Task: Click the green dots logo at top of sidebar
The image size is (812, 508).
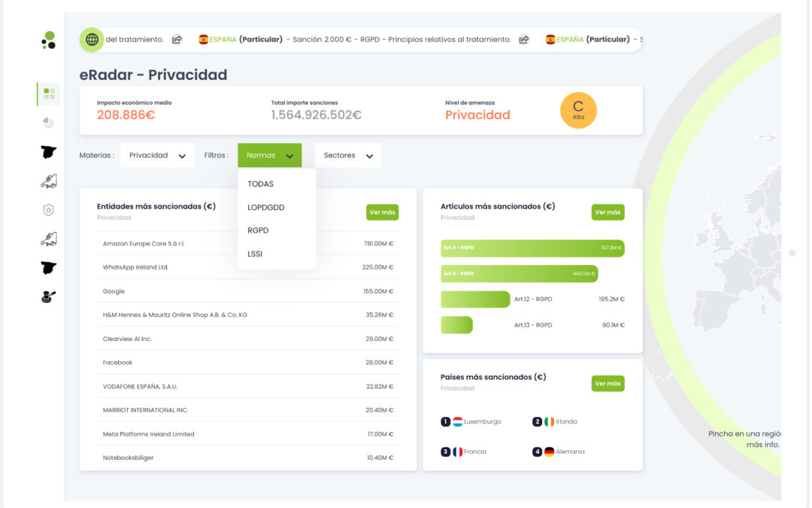Action: coord(49,40)
